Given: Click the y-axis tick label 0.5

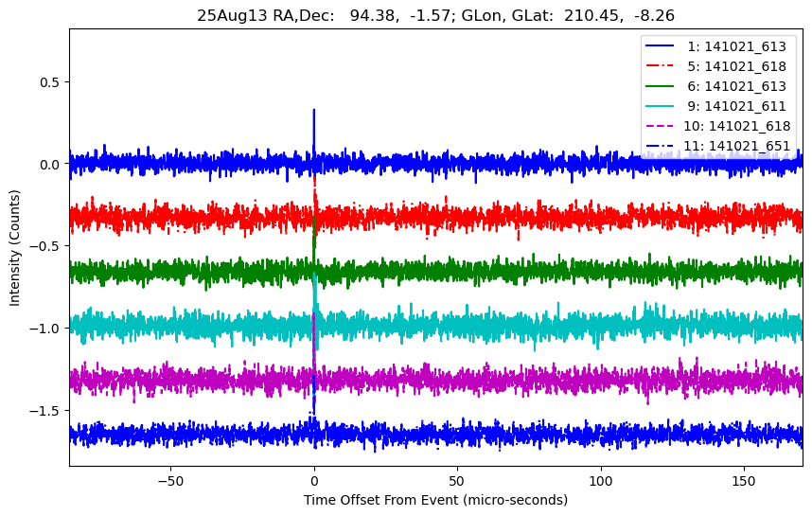Looking at the screenshot, I should point(50,81).
